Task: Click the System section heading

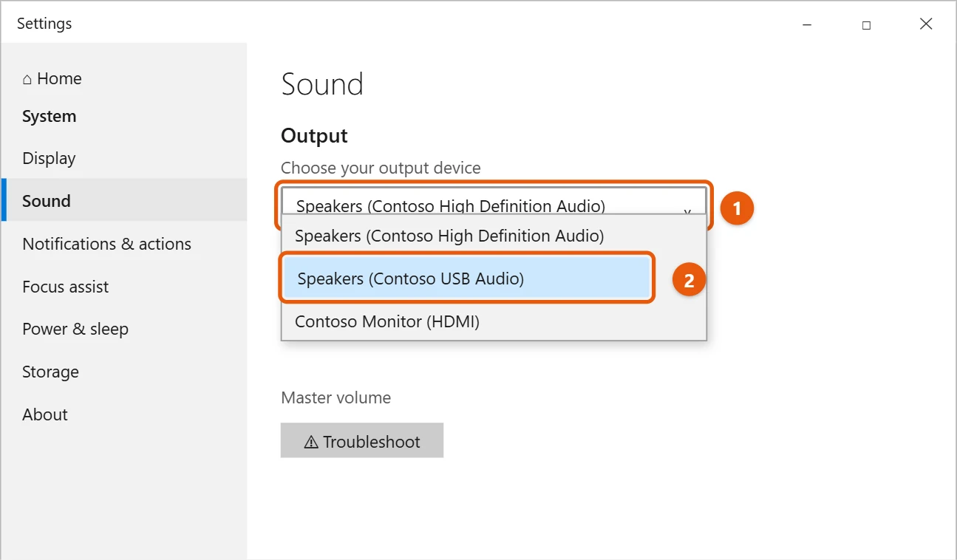Action: (x=49, y=117)
